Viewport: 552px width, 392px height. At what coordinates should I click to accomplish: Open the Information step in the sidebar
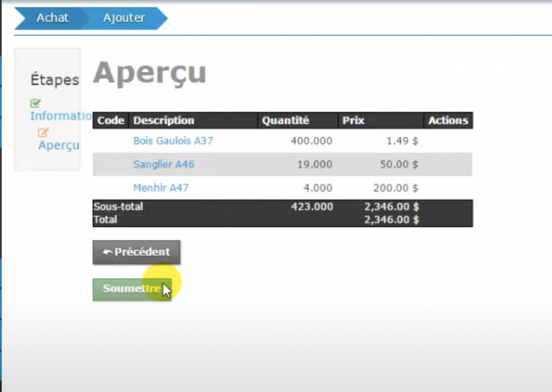point(59,116)
